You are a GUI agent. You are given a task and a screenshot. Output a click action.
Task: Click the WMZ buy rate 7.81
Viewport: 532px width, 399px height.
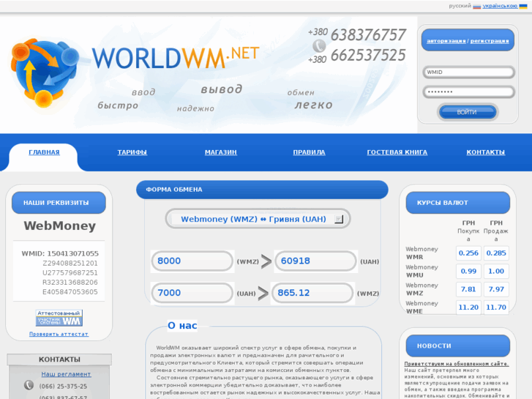tap(468, 289)
